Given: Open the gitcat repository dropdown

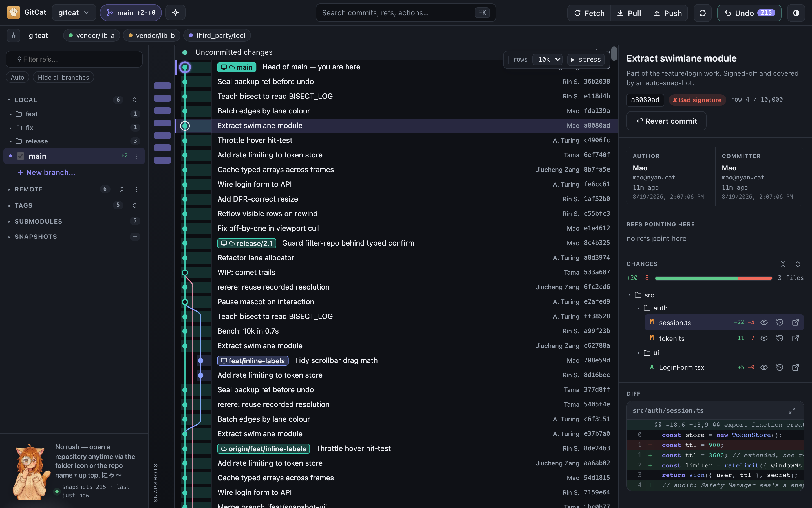Looking at the screenshot, I should tap(74, 12).
